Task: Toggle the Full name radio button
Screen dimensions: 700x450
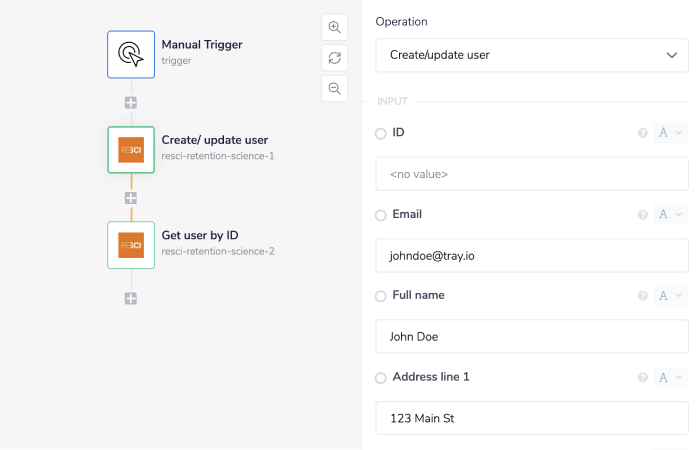Action: click(380, 296)
